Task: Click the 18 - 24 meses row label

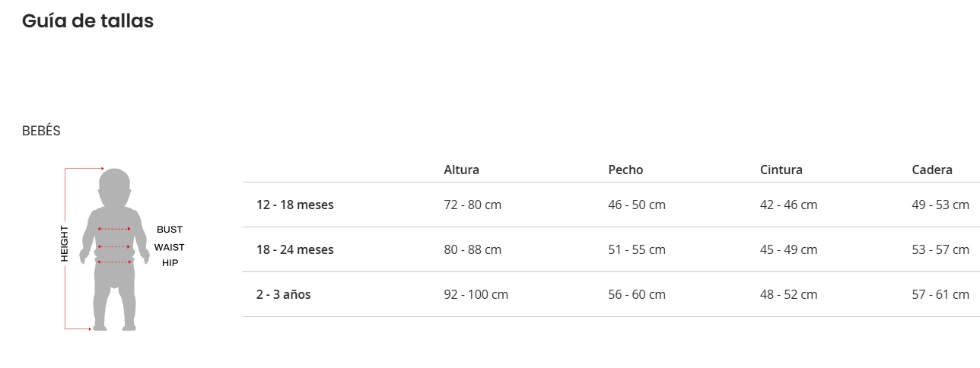Action: point(294,249)
